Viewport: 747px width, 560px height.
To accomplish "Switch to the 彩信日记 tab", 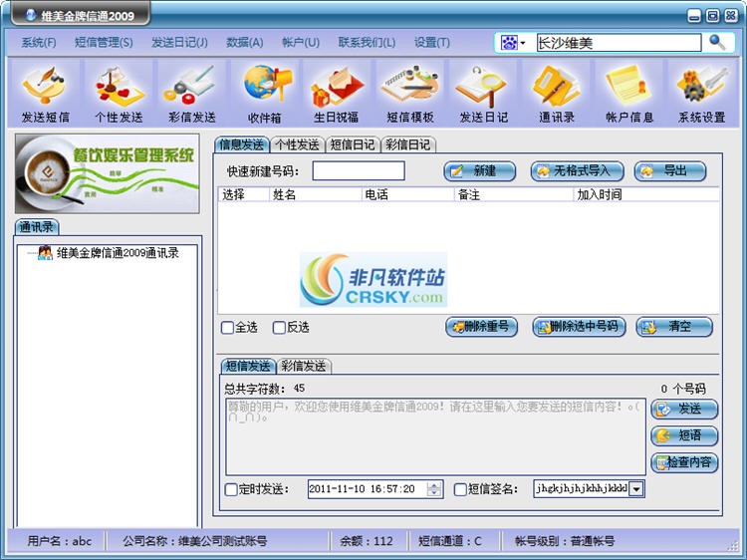I will coord(408,144).
